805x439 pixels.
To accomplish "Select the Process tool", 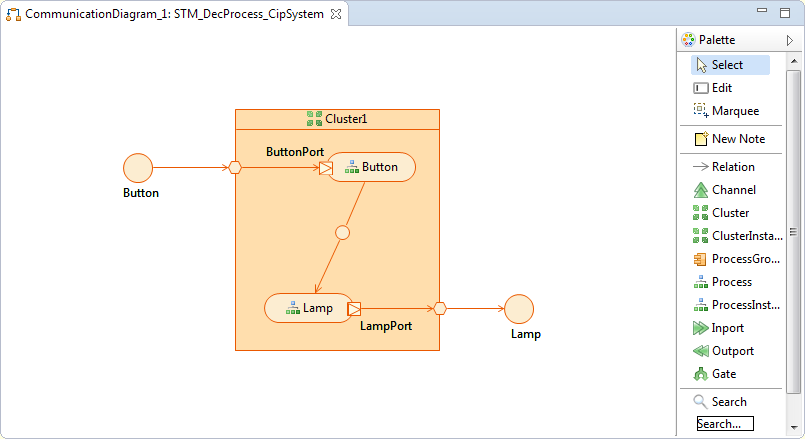I will [731, 282].
